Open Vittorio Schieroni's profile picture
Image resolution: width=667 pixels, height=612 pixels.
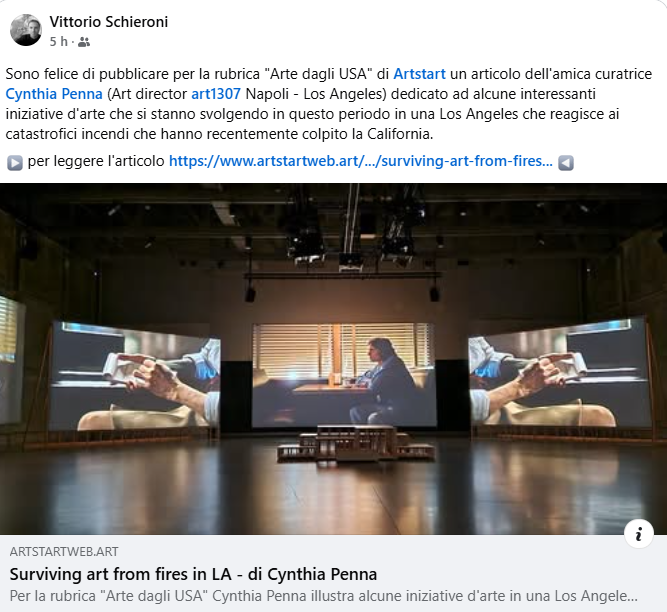[26, 30]
